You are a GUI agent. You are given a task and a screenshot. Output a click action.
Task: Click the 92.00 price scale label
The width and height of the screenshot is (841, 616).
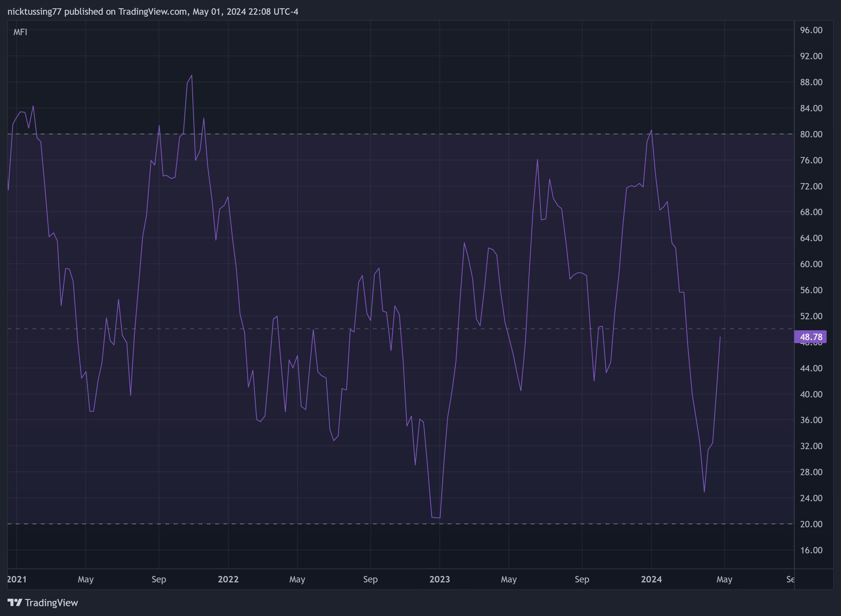click(811, 56)
